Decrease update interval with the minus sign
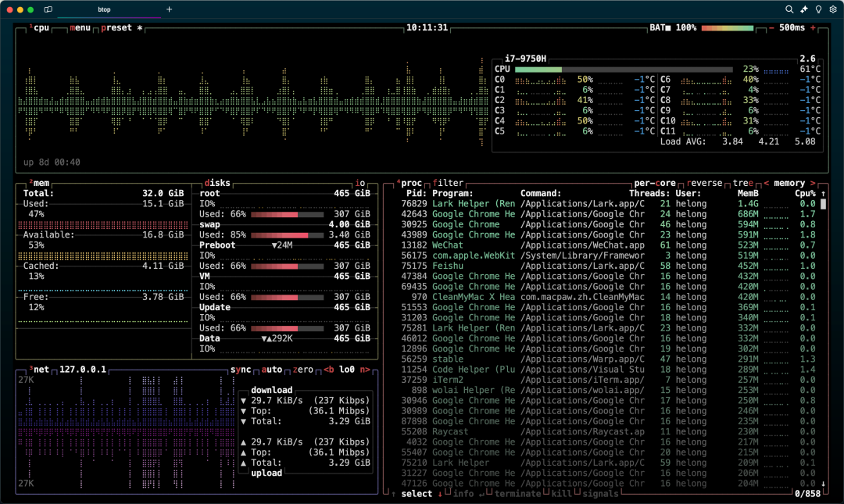844x504 pixels. coord(771,27)
